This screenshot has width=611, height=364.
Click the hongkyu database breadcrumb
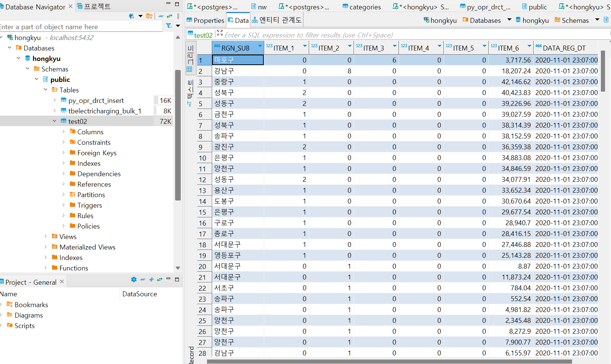[x=532, y=20]
